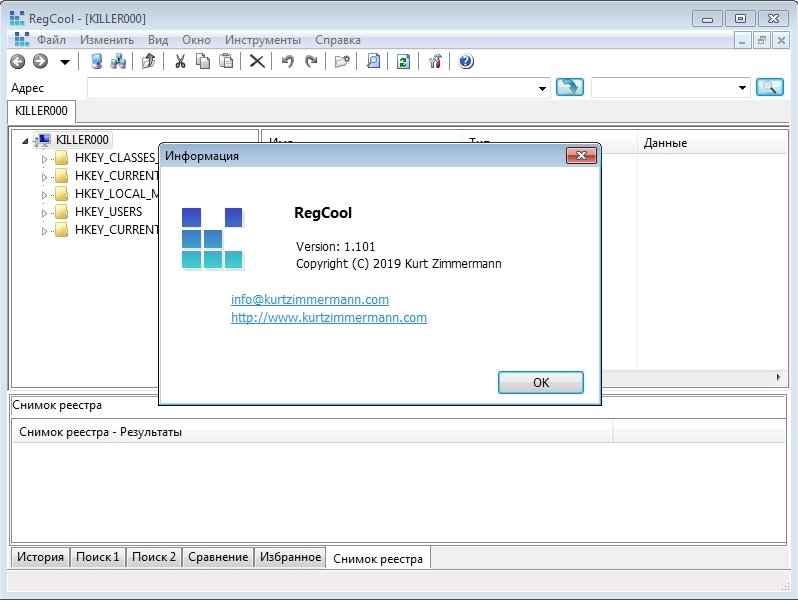The image size is (798, 600).
Task: Open the info@kurtzimmermann.com email link
Action: point(309,300)
